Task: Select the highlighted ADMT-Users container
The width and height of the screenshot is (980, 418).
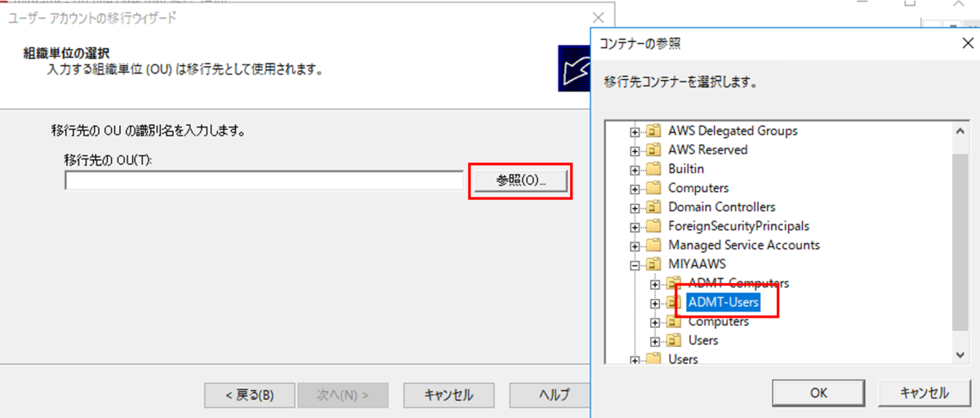Action: pos(724,303)
